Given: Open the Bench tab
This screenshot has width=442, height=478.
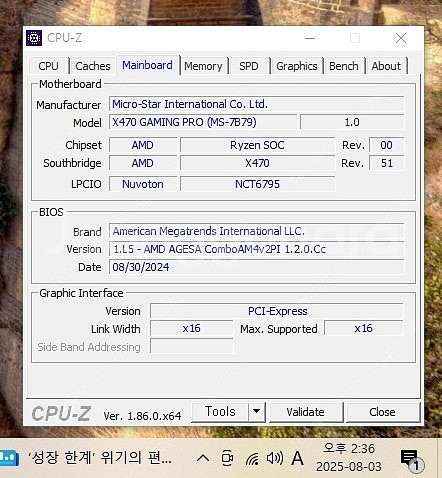Looking at the screenshot, I should click(344, 66).
